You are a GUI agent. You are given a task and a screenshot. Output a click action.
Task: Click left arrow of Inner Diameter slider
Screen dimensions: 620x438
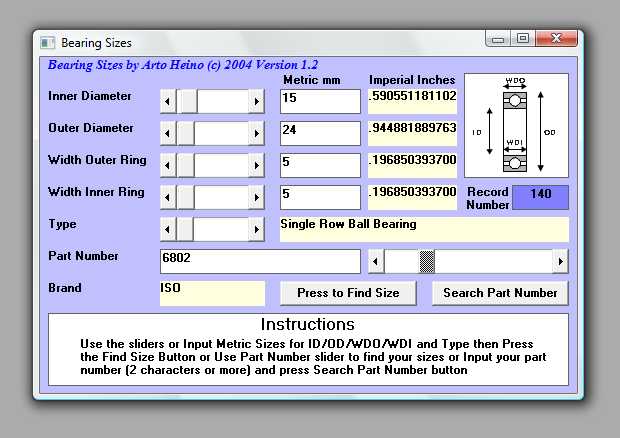click(168, 101)
